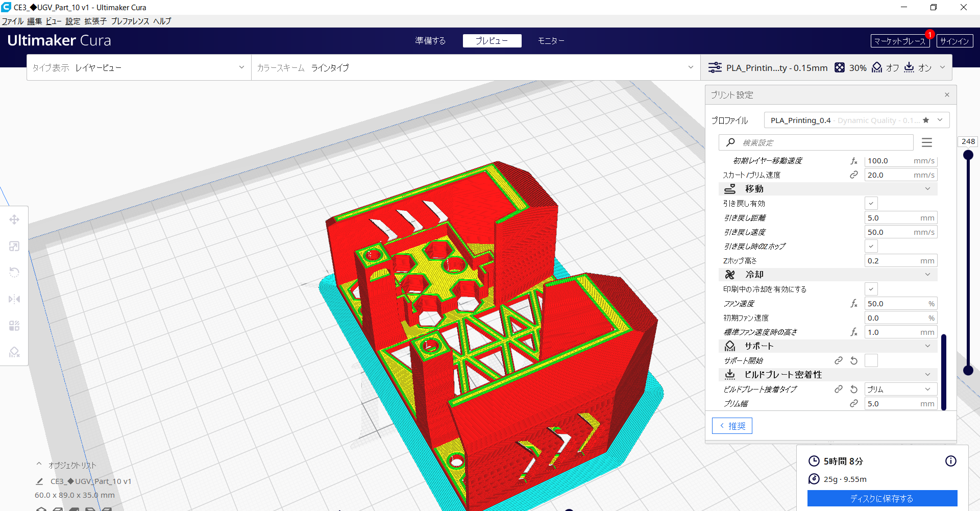The height and width of the screenshot is (511, 980).
Task: Collapse the ビルドプレート密着性 section
Action: 828,375
